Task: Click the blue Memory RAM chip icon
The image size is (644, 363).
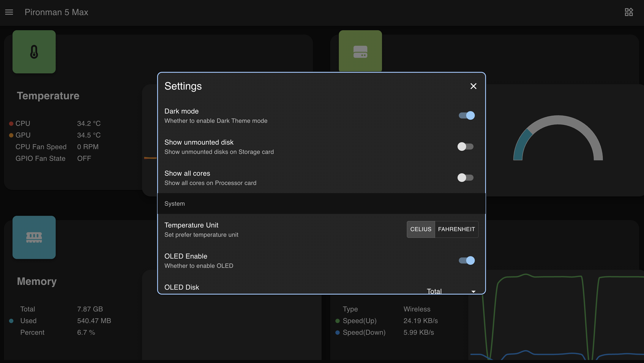Action: pyautogui.click(x=34, y=237)
